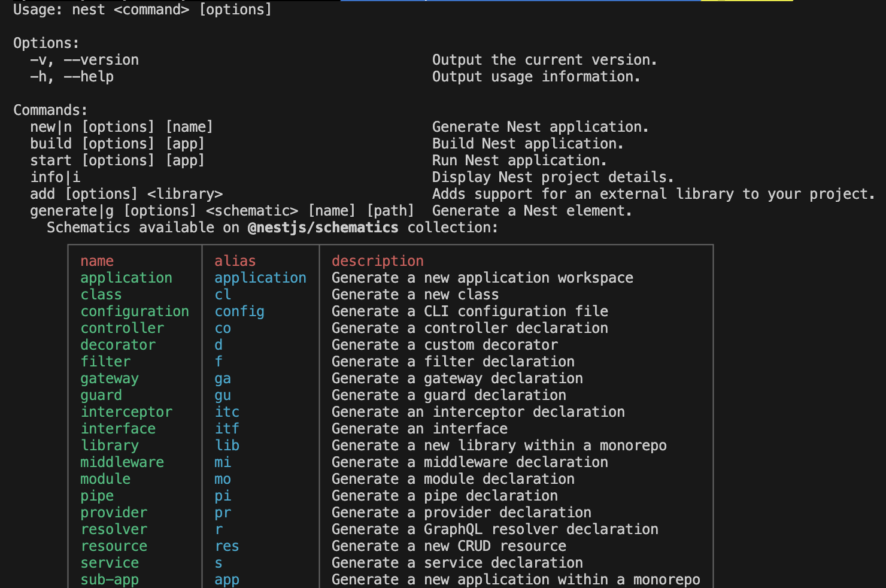This screenshot has height=588, width=886.
Task: Click 'Generate a CLI configuration file' description
Action: (x=470, y=311)
